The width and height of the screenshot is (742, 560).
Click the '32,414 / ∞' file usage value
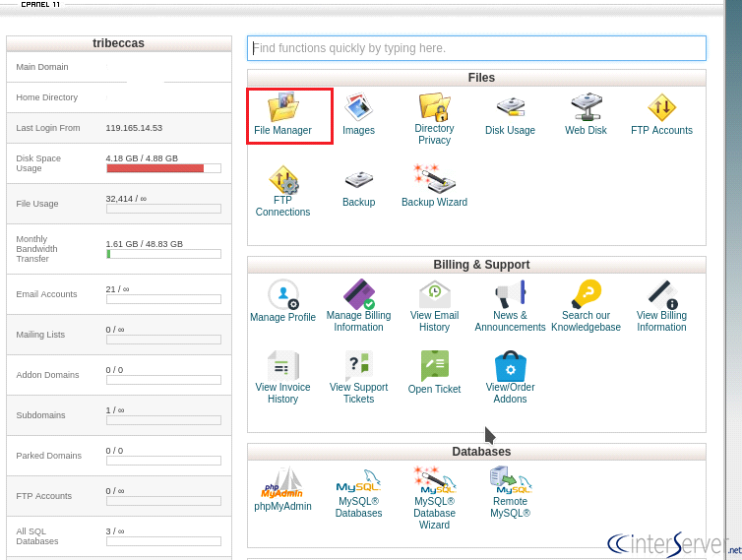pos(126,199)
